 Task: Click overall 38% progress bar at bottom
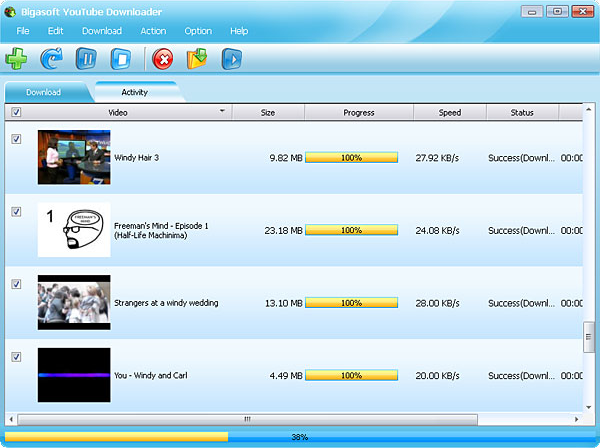tap(300, 437)
